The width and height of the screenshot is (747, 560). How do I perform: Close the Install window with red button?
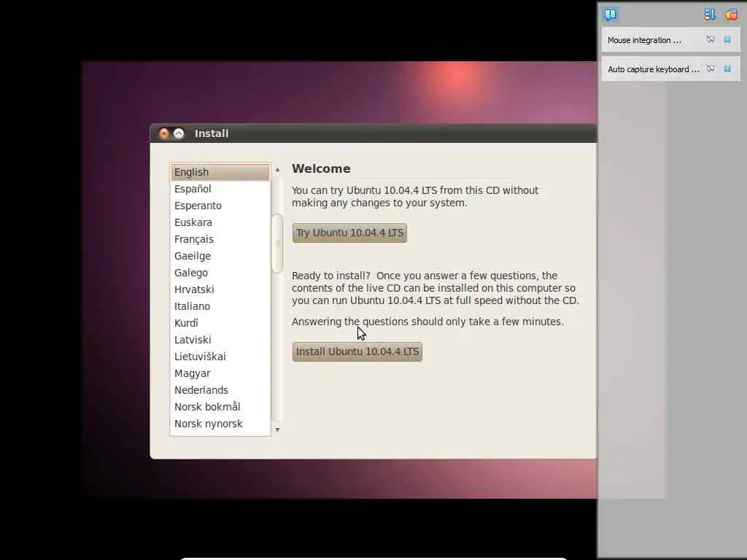click(164, 133)
